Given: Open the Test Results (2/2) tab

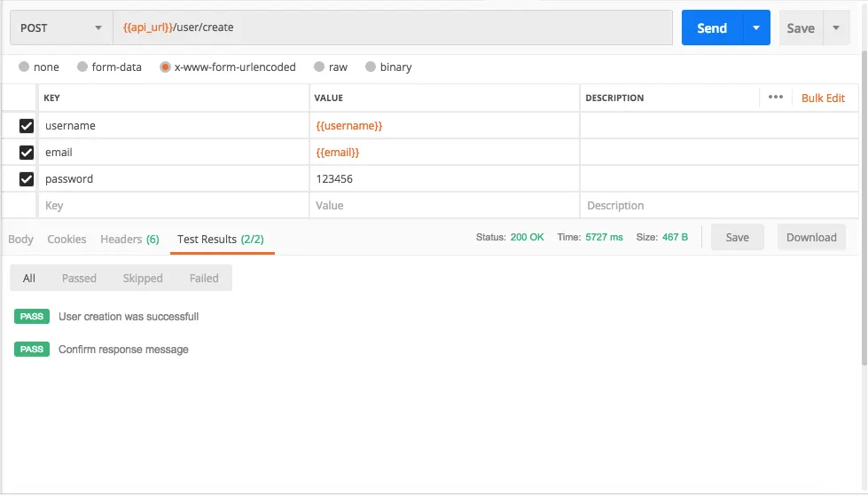Looking at the screenshot, I should pyautogui.click(x=220, y=239).
